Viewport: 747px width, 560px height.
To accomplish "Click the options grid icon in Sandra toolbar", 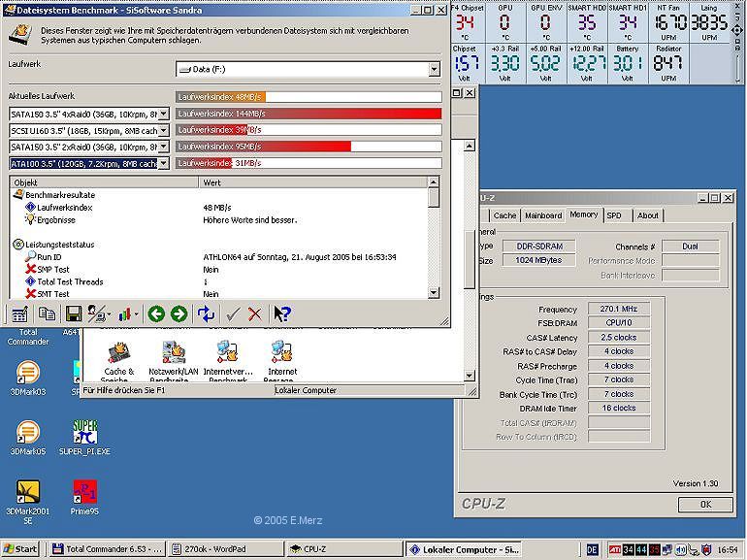I will pos(19,314).
